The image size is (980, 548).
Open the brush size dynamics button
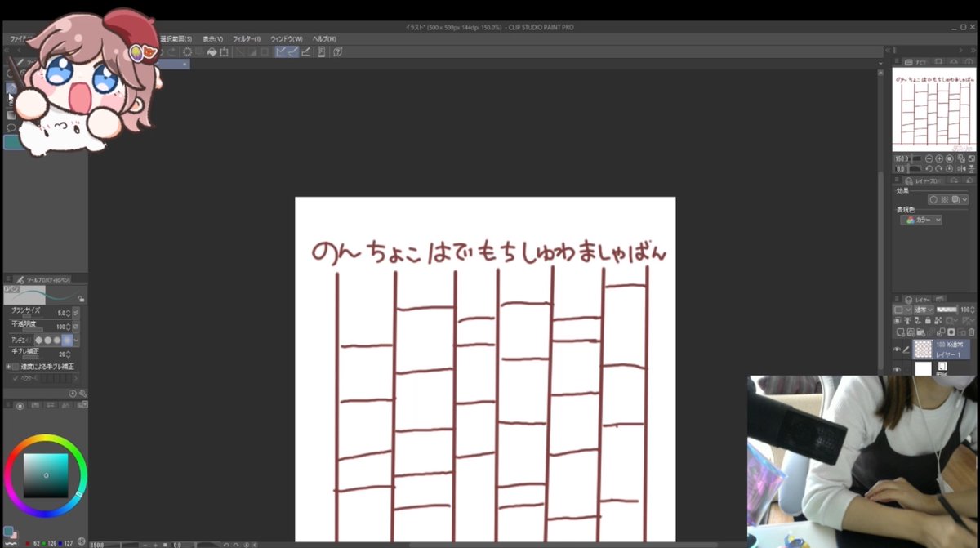[76, 313]
